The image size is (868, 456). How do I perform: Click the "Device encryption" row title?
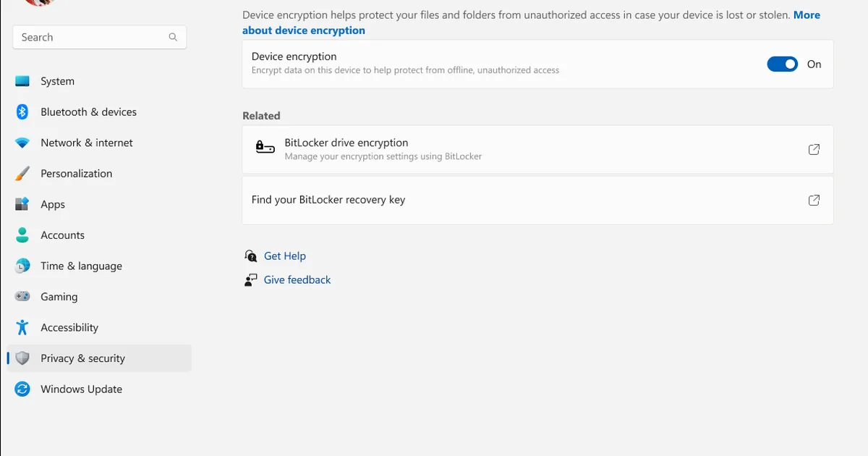tap(294, 56)
